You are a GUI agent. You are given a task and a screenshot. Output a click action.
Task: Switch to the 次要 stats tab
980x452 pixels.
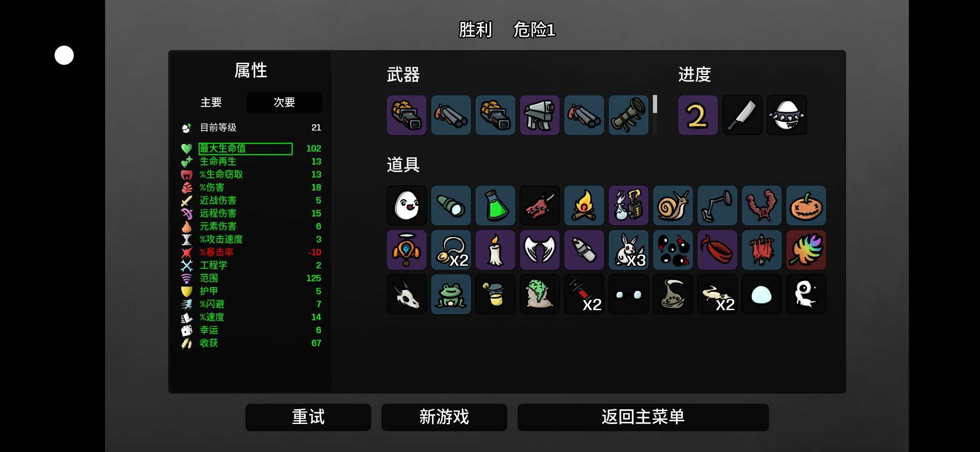(284, 103)
